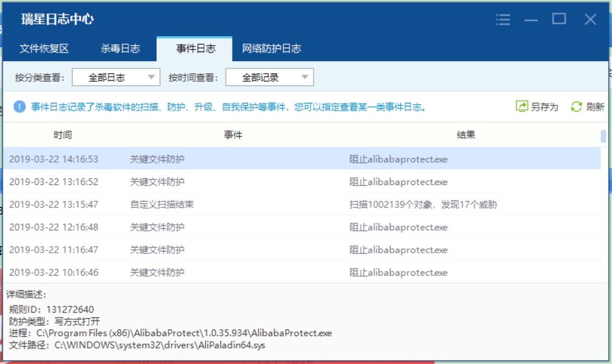Sort by the 事件 column header
Image resolution: width=612 pixels, height=364 pixels.
click(x=233, y=135)
